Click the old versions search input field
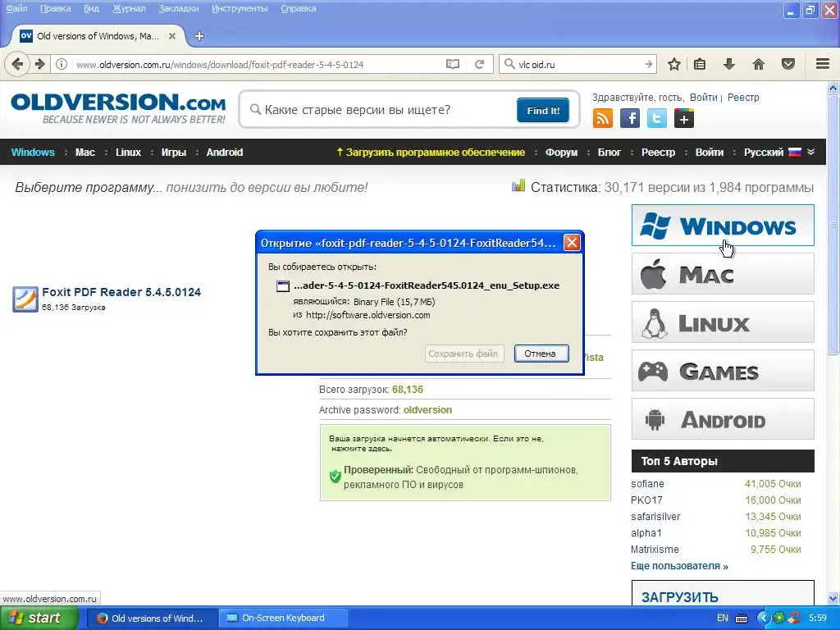Image resolution: width=840 pixels, height=630 pixels. [x=381, y=110]
